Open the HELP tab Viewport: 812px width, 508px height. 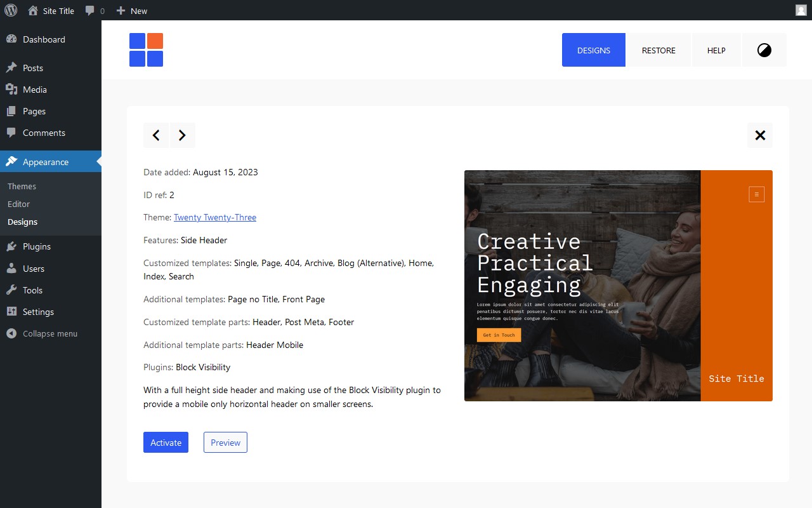[716, 50]
